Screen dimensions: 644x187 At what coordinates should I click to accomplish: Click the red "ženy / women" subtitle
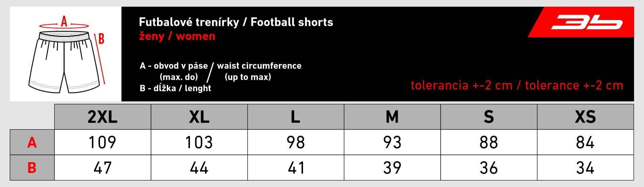coord(177,36)
